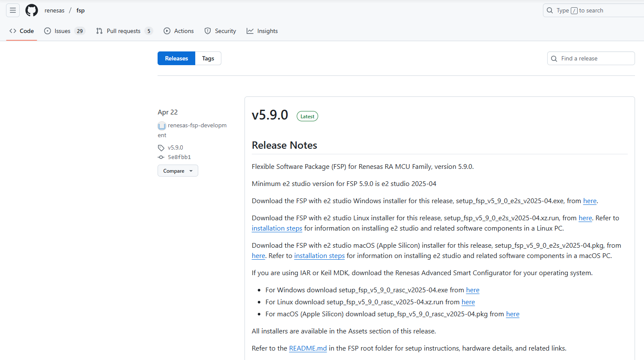
Task: Follow 'here' link for Windows rasc .exe
Action: click(473, 290)
